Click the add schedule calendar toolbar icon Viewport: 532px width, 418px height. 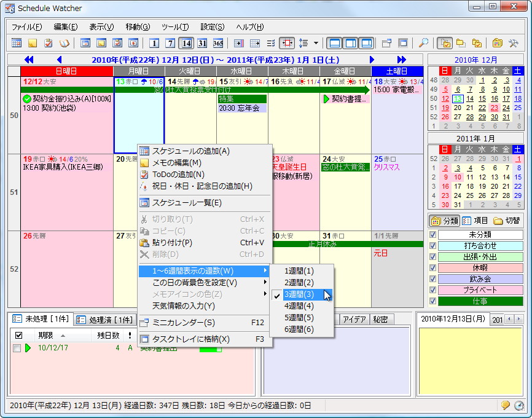click(x=17, y=43)
